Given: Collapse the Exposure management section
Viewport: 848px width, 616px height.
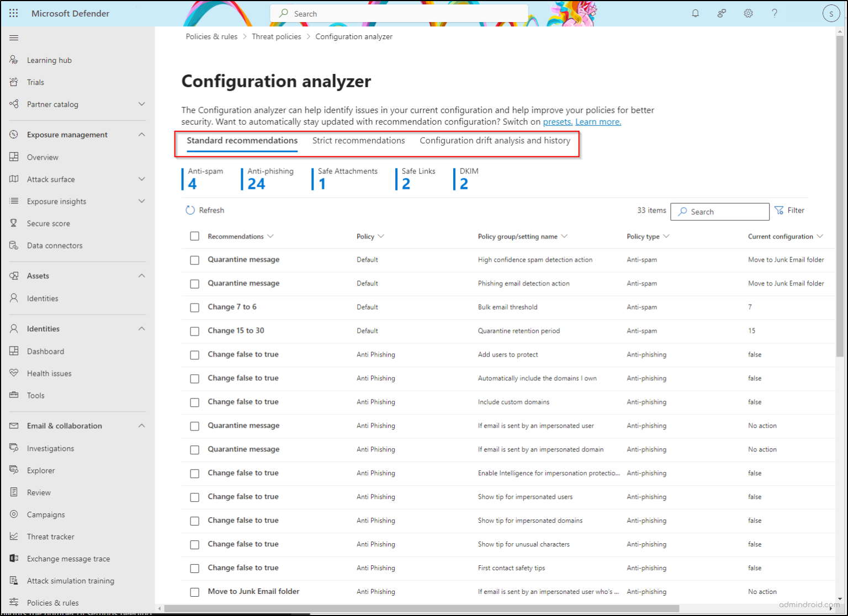Looking at the screenshot, I should [142, 134].
